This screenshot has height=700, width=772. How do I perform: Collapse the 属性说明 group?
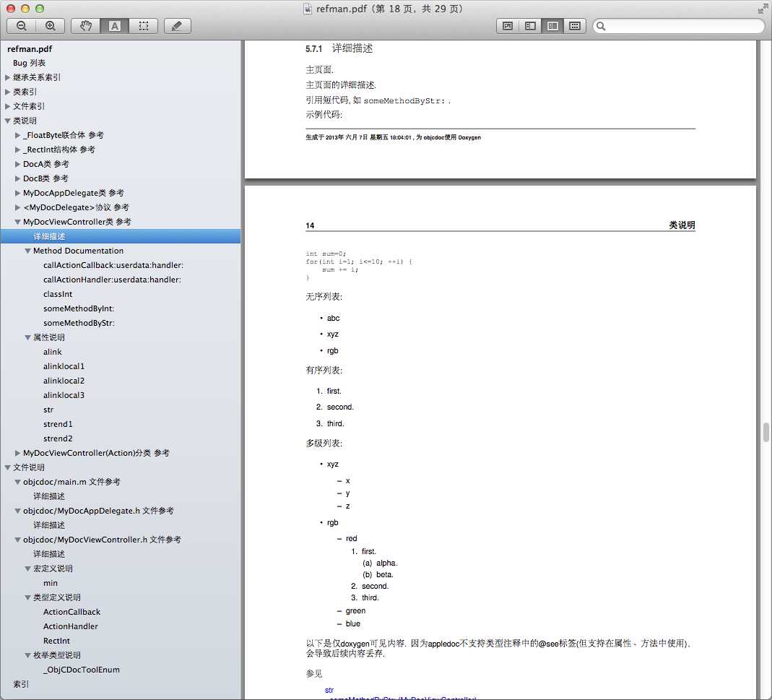[27, 337]
